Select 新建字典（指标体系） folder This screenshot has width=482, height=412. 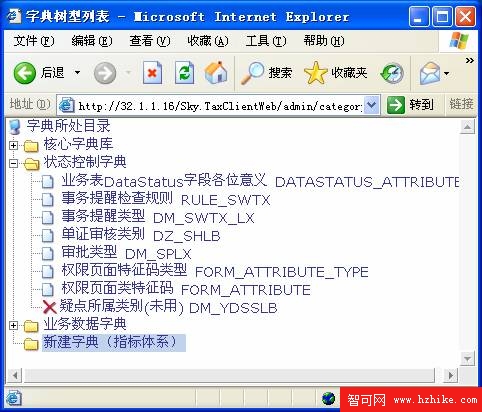point(114,342)
